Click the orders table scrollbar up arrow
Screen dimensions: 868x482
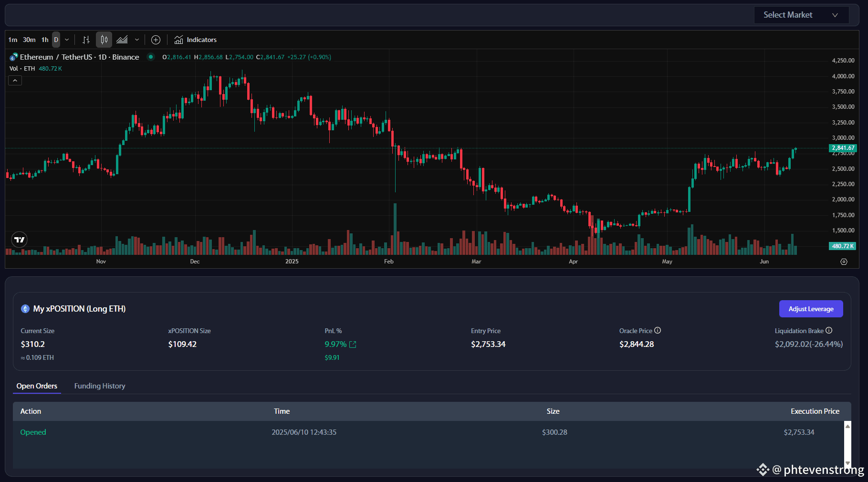pyautogui.click(x=847, y=426)
